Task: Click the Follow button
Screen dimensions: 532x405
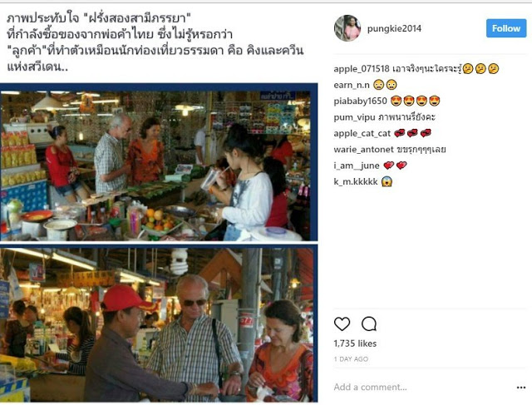Action: [506, 28]
